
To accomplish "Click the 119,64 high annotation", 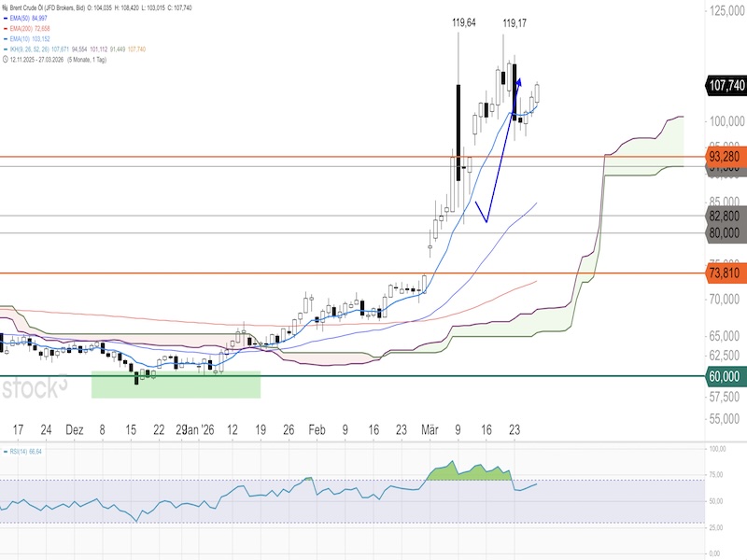I will tap(464, 22).
